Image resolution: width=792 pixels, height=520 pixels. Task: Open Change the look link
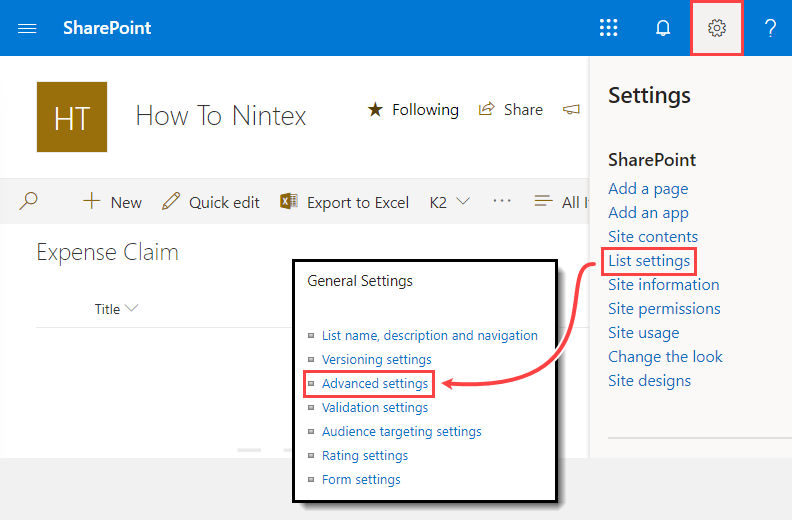click(665, 357)
